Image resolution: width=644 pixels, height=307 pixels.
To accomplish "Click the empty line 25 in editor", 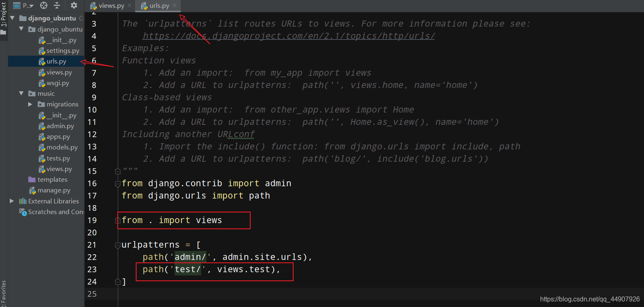I will tap(380, 294).
